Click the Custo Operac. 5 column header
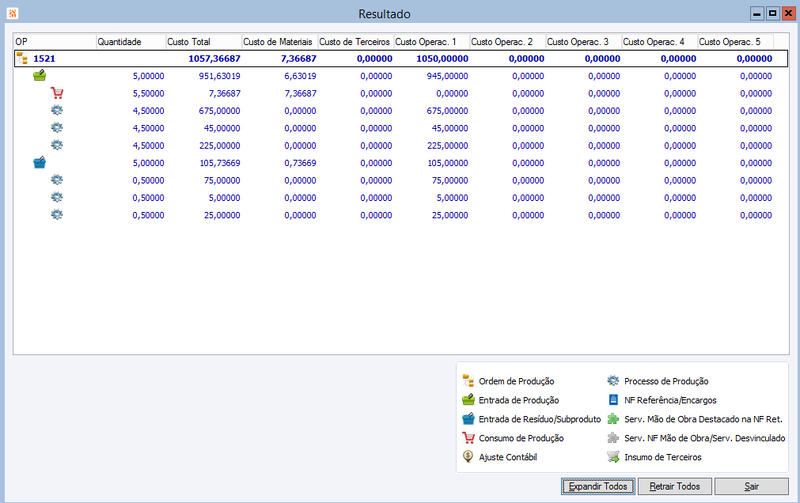The image size is (800, 503). 735,42
